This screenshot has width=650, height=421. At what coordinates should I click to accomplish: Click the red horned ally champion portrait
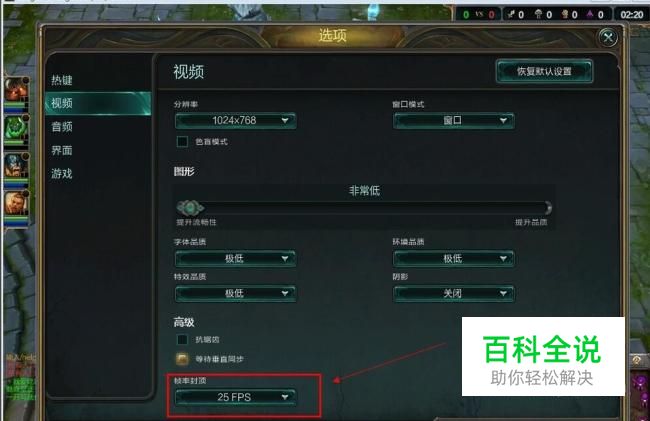16,89
